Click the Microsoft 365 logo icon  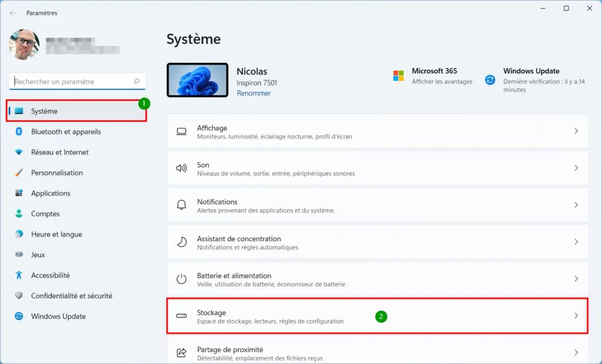pyautogui.click(x=399, y=76)
